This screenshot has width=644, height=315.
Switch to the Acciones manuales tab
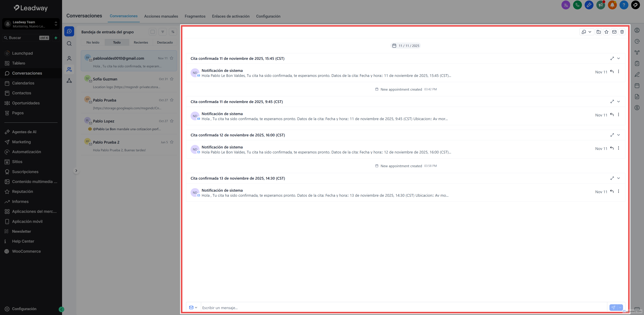pos(161,16)
